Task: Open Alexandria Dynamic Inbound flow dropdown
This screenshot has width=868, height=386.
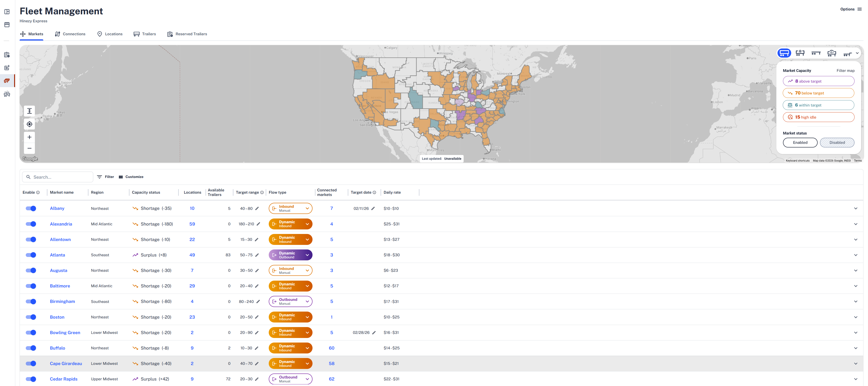Action: [x=307, y=224]
